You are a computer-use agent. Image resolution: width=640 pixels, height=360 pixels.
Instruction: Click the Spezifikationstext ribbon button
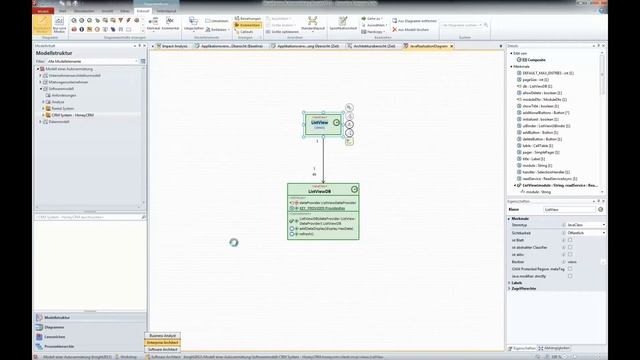point(343,24)
